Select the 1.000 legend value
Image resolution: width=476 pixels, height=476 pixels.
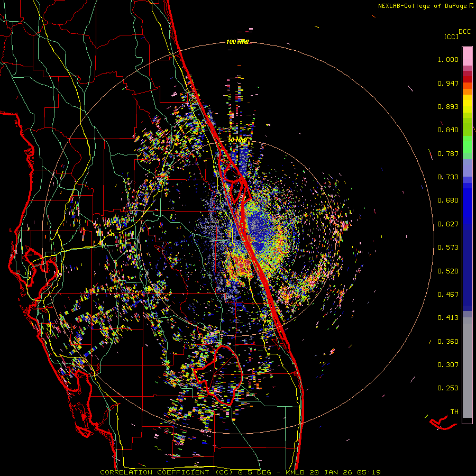(x=448, y=59)
